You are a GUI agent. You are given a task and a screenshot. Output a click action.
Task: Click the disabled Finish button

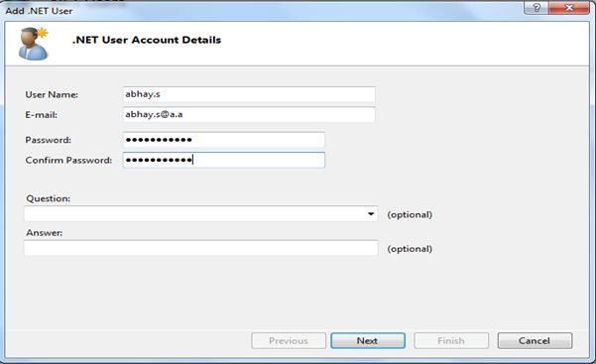451,340
